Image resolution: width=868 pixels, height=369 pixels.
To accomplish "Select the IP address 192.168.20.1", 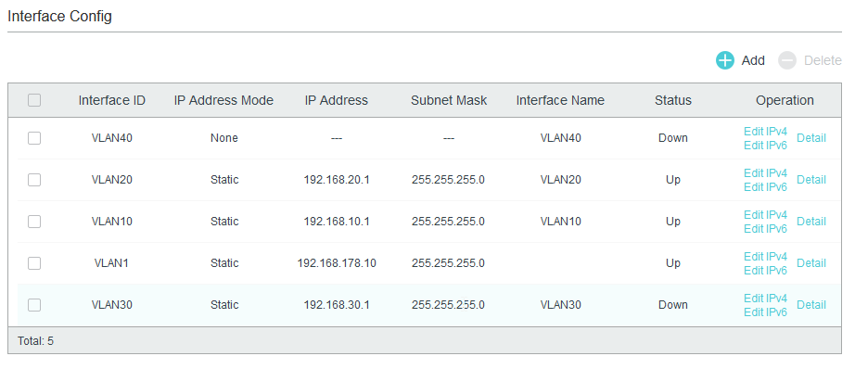I will coord(336,180).
